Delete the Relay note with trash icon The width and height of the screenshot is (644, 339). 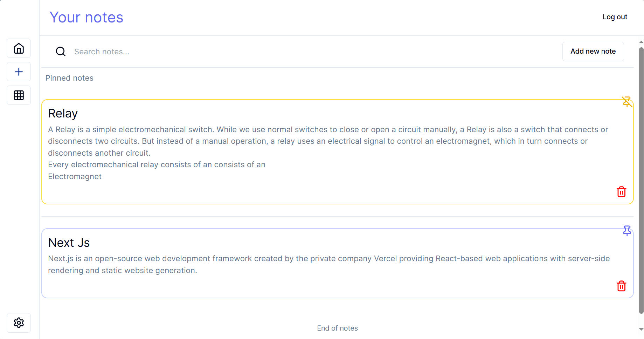click(x=621, y=192)
